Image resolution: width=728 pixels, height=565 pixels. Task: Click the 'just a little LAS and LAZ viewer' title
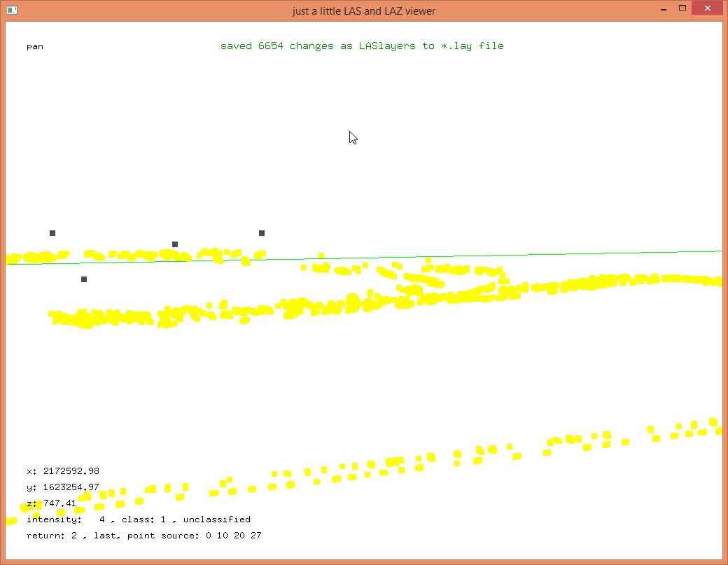click(x=364, y=11)
